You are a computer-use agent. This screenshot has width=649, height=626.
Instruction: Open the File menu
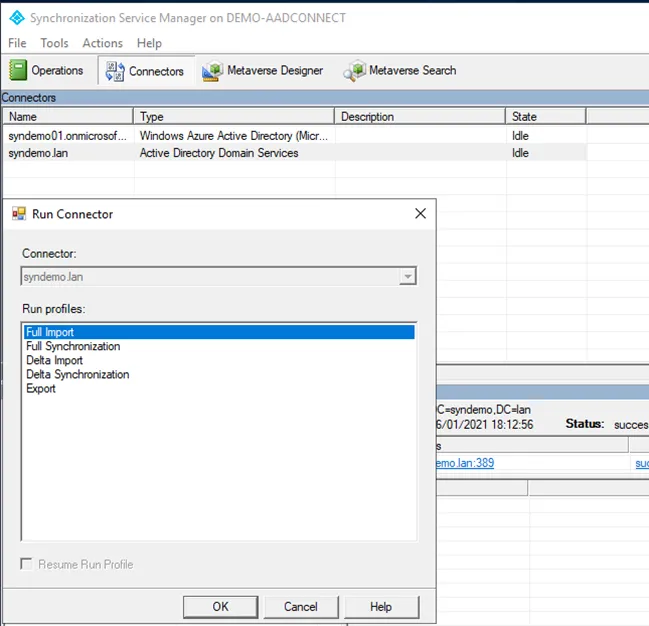pos(17,43)
